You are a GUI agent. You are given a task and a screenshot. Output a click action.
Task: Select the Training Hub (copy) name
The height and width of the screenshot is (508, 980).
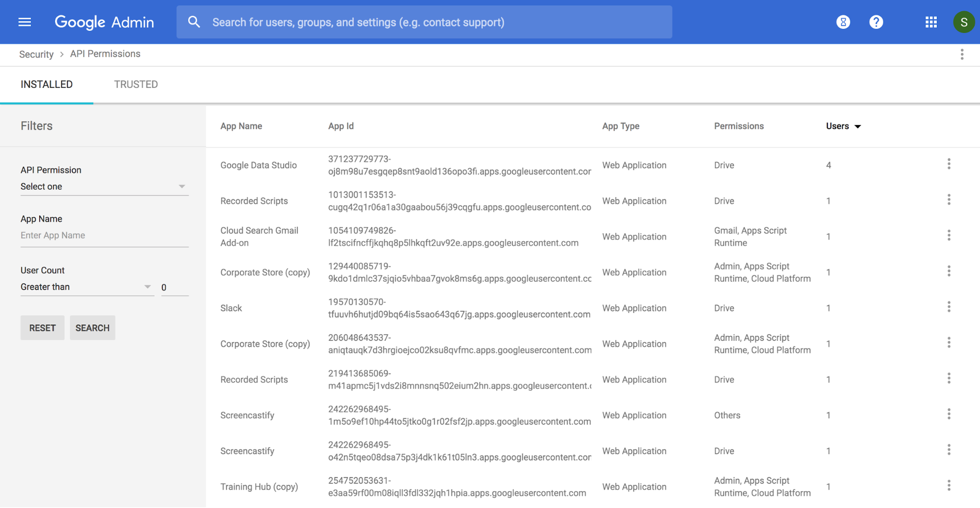pos(259,487)
